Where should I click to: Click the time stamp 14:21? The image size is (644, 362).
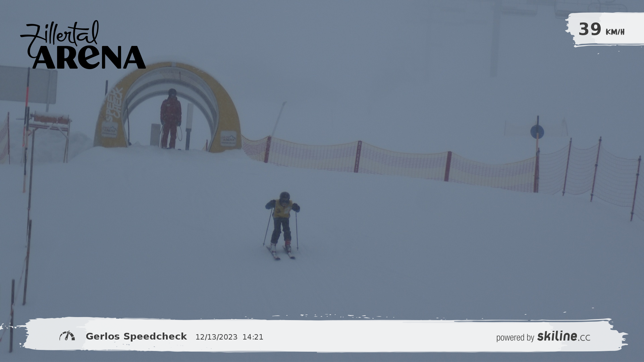click(253, 337)
